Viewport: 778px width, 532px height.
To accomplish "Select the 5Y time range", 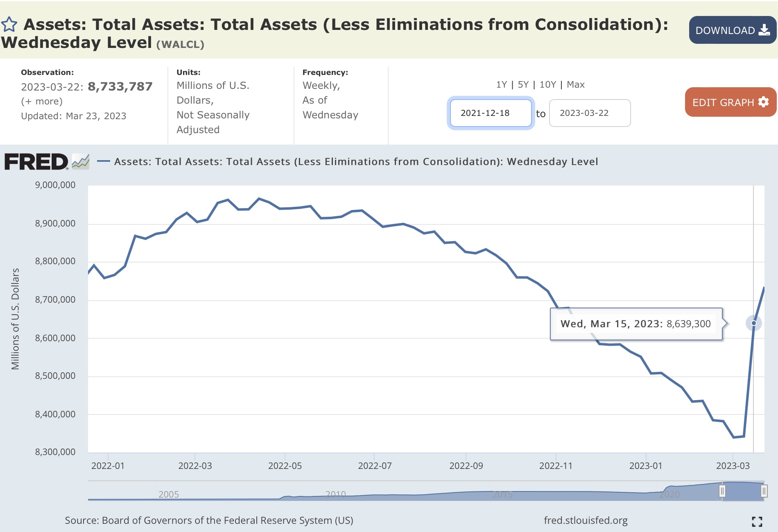I will click(523, 85).
